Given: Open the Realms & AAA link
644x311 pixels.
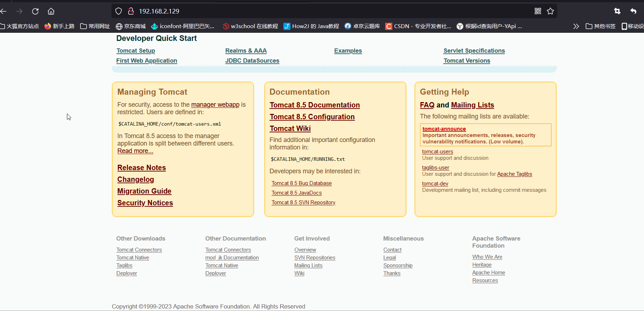Looking at the screenshot, I should coord(246,51).
